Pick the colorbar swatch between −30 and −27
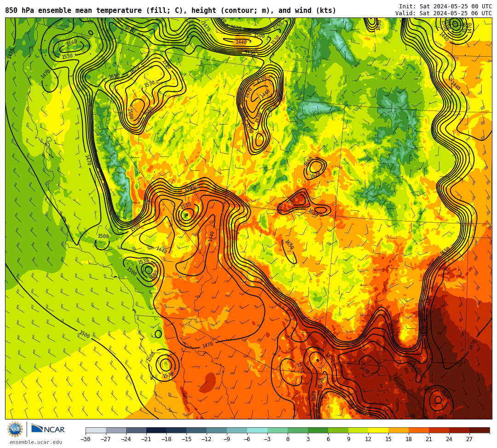497x448 pixels. [x=96, y=430]
